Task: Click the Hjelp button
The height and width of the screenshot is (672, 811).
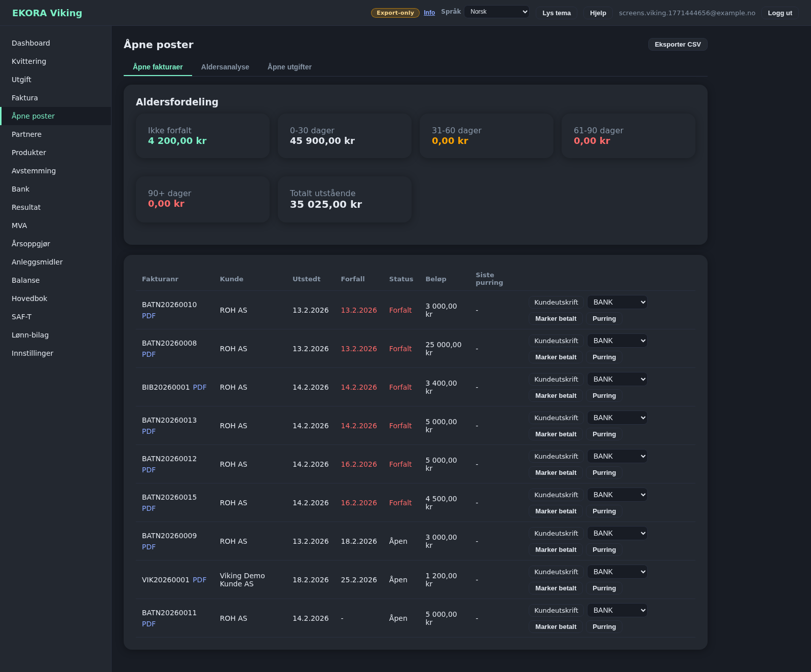Action: click(598, 13)
